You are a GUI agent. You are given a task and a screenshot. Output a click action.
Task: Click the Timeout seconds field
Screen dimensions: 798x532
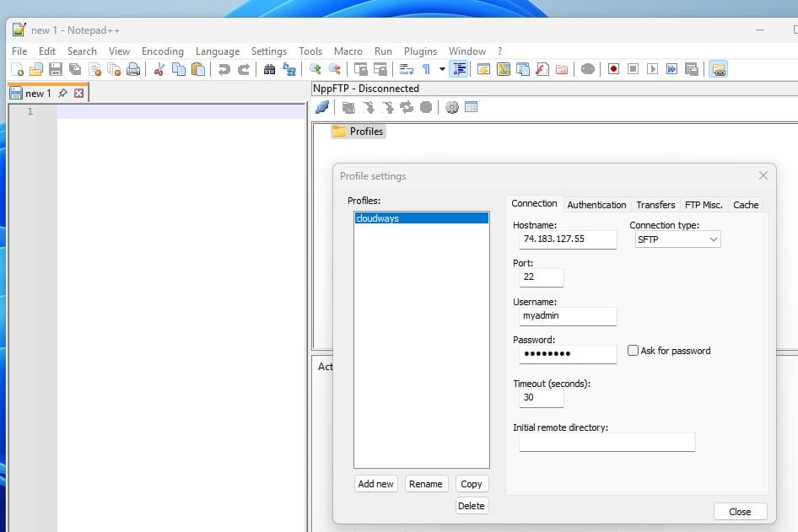point(541,398)
